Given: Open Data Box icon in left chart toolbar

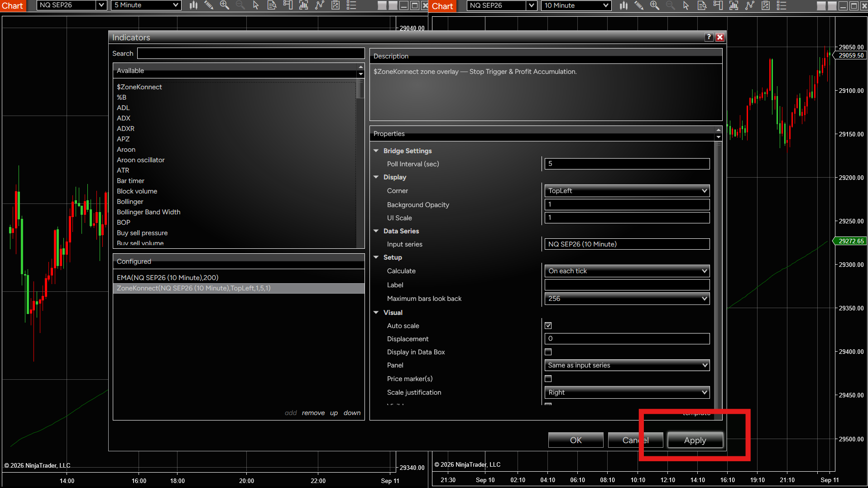Looking at the screenshot, I should (272, 5).
